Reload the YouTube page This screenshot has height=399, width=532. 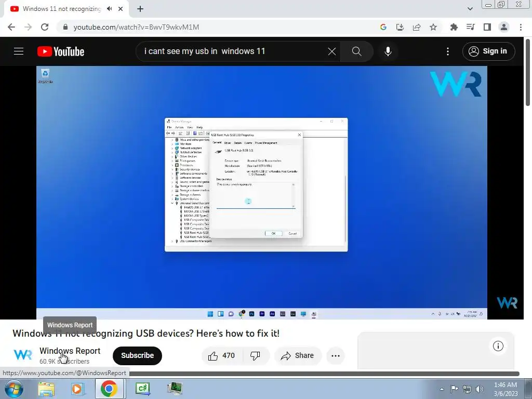click(x=45, y=27)
